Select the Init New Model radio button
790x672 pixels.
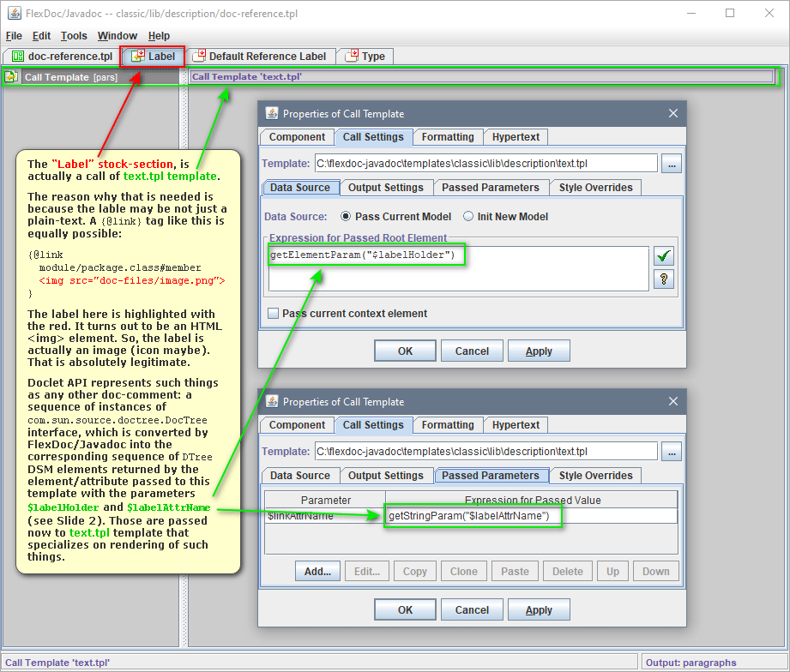pos(468,217)
